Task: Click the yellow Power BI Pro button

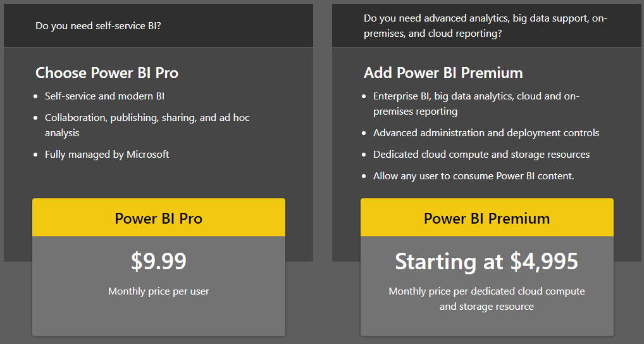Action: 158,218
